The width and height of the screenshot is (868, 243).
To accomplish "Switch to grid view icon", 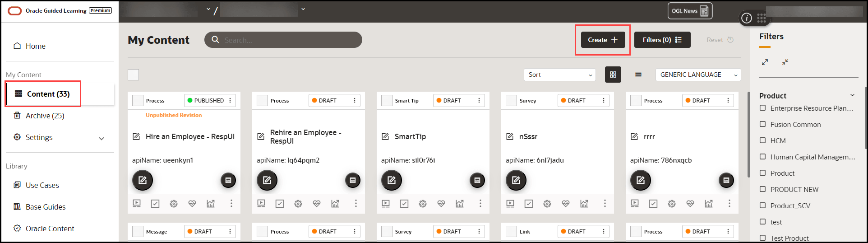I will pos(613,75).
